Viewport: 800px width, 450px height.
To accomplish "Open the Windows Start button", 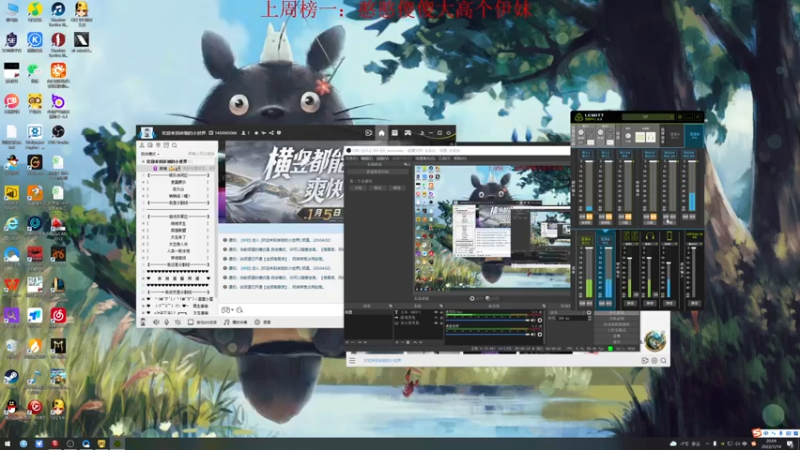I will pyautogui.click(x=7, y=443).
